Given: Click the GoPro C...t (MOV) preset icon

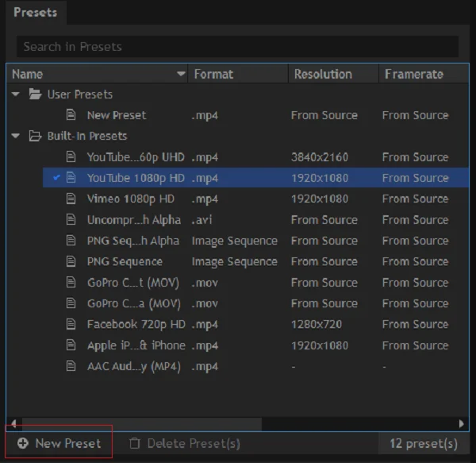Looking at the screenshot, I should point(71,282).
